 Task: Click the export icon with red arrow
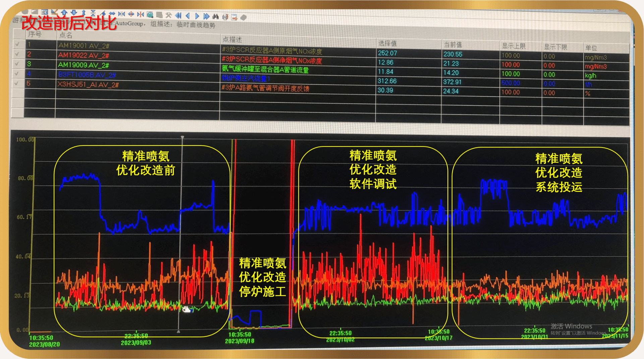click(234, 17)
